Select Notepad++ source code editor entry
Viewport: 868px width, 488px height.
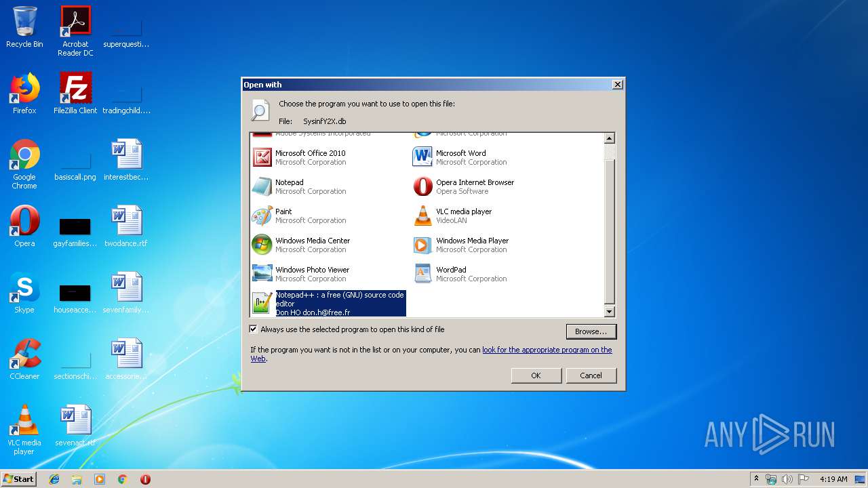coord(329,304)
